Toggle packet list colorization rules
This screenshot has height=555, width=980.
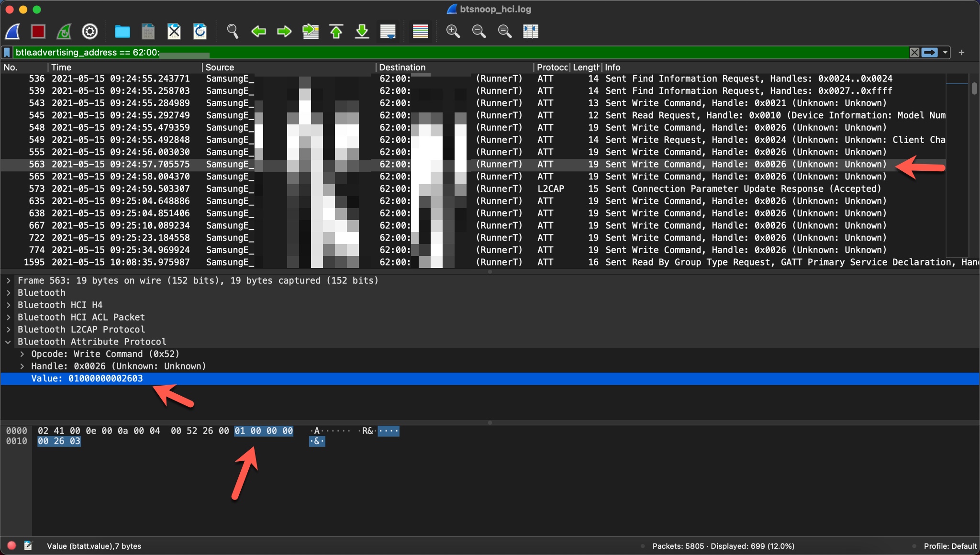[x=420, y=32]
